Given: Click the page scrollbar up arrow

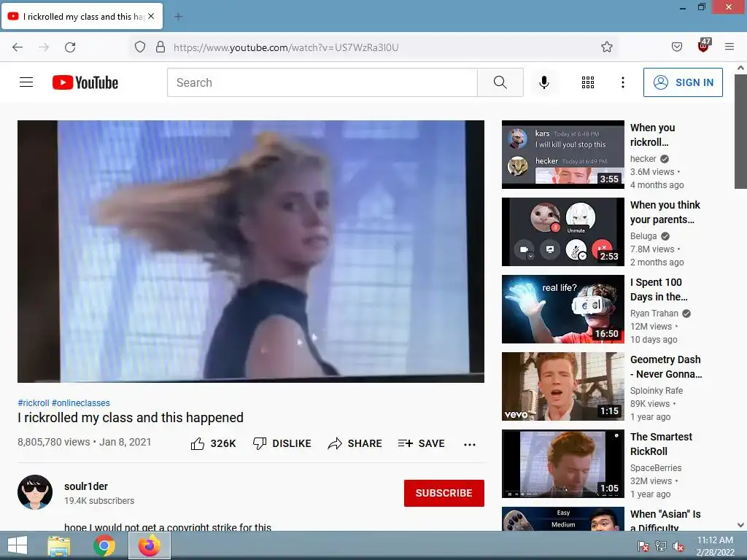Looking at the screenshot, I should (x=741, y=68).
